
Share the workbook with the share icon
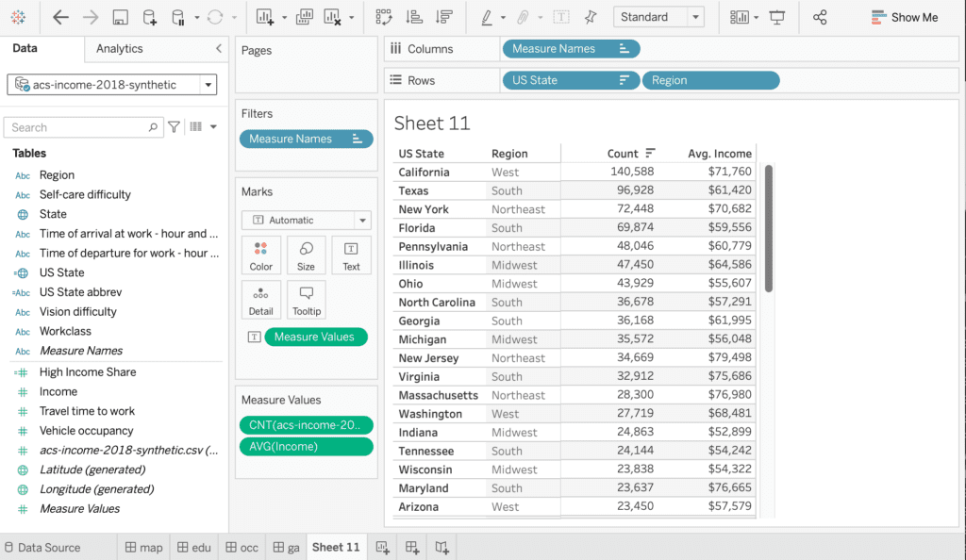[x=820, y=17]
